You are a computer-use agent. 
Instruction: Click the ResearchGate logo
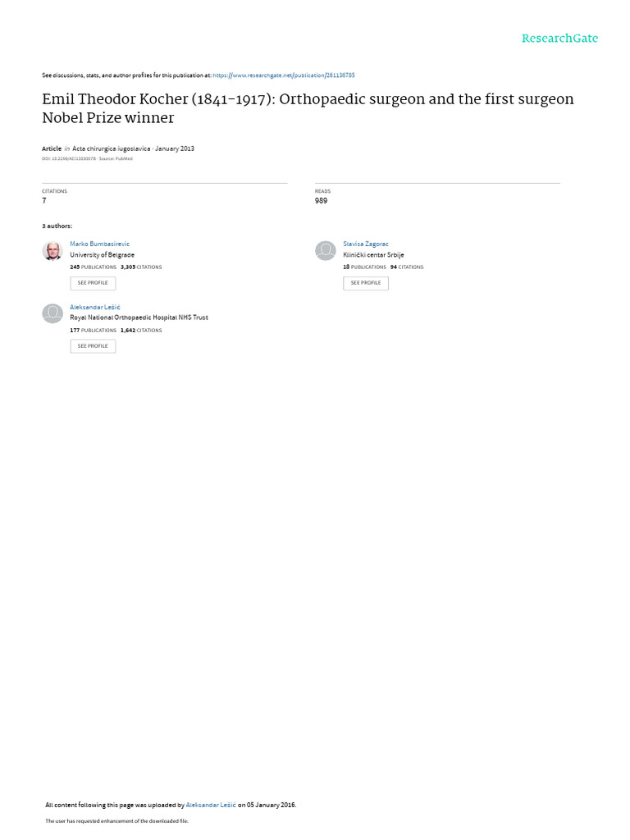click(559, 39)
